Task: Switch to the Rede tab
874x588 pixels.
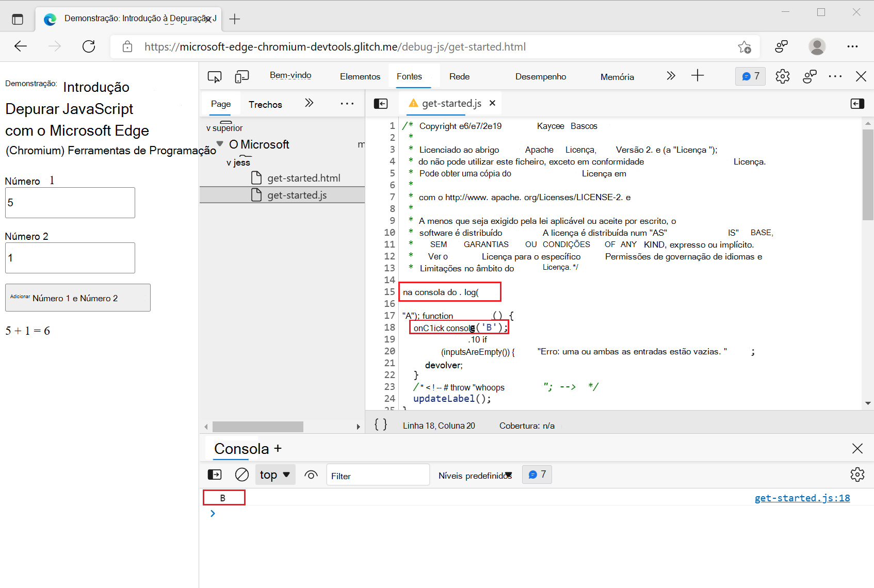Action: (x=459, y=76)
